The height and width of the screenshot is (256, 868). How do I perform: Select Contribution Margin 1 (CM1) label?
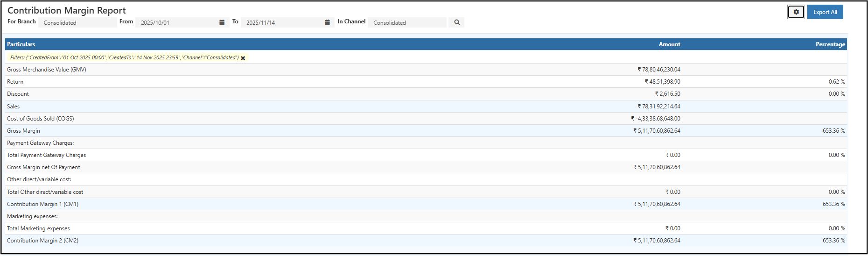click(42, 204)
